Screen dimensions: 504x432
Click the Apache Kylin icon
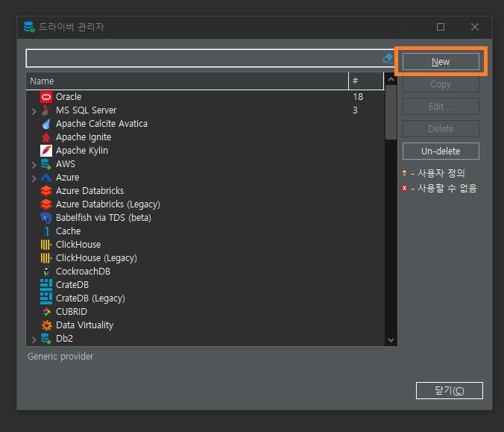coord(46,151)
